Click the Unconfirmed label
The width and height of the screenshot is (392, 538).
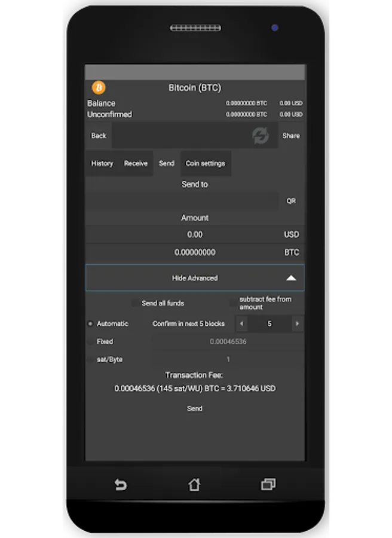109,114
